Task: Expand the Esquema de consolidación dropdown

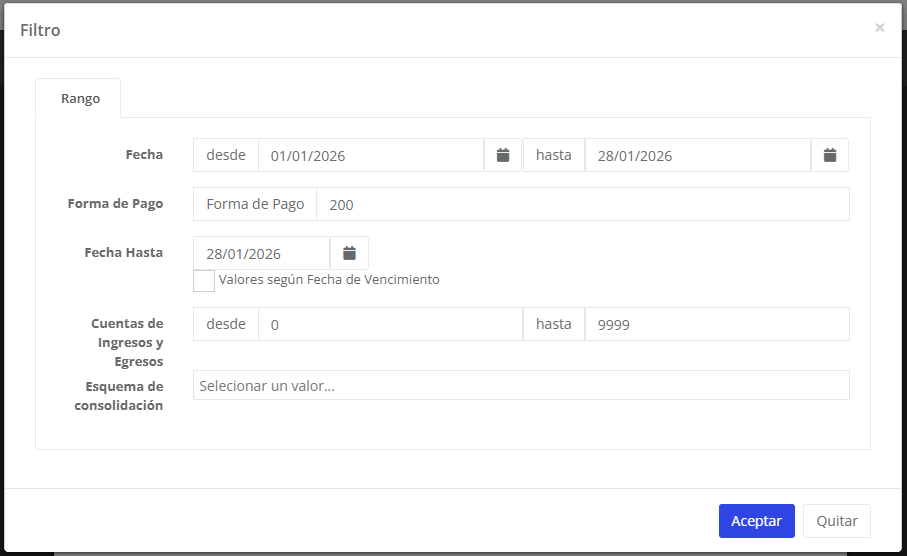Action: click(x=520, y=385)
